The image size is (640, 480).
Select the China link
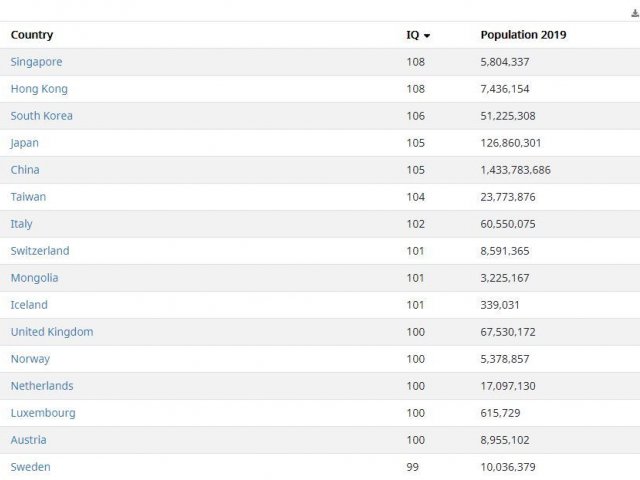(x=25, y=170)
